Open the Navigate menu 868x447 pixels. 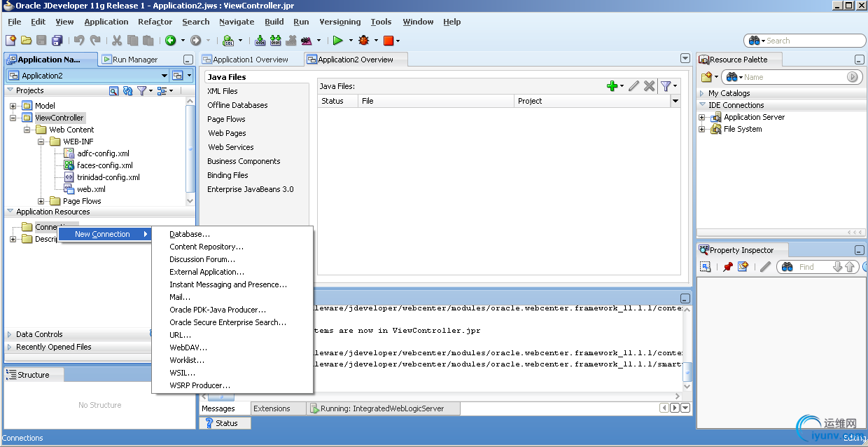(237, 22)
